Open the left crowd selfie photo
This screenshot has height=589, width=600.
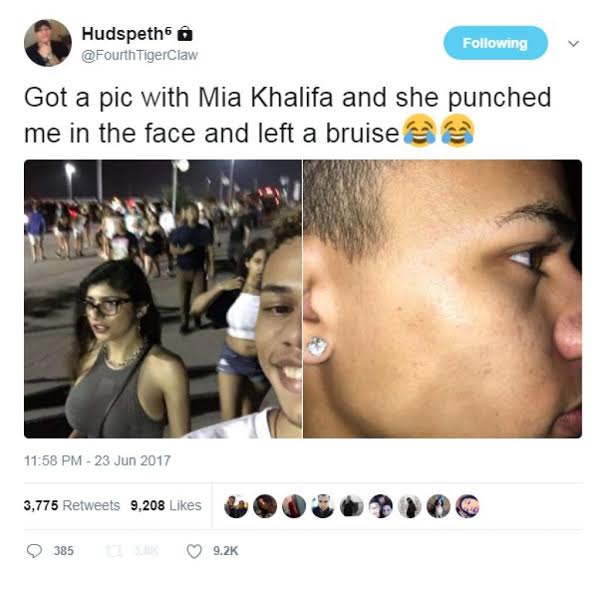coord(163,299)
